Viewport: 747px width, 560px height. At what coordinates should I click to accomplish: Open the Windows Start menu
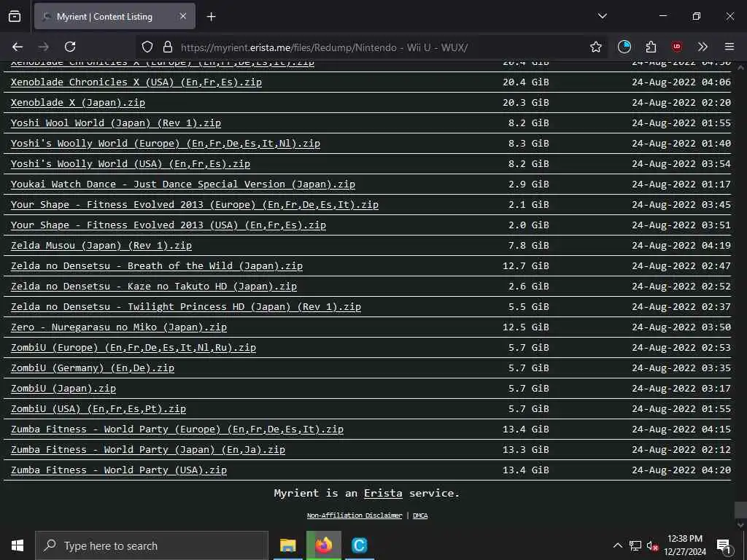pos(18,545)
